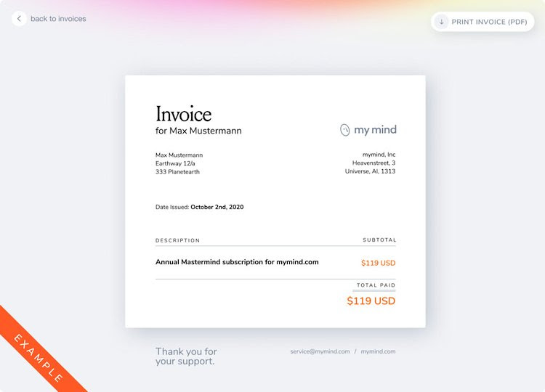Click the back arrow circle icon
The height and width of the screenshot is (392, 545).
click(19, 19)
